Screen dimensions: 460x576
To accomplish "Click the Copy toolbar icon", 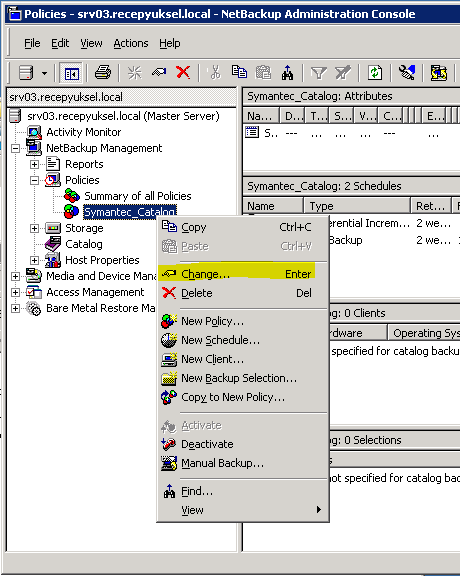I will 239,72.
